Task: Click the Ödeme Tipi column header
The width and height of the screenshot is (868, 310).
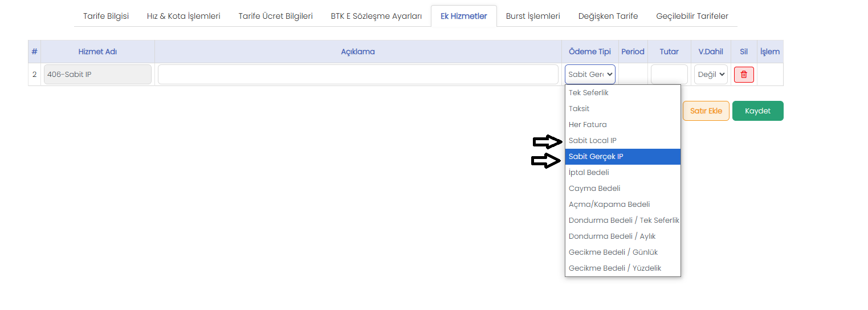Action: click(x=590, y=51)
